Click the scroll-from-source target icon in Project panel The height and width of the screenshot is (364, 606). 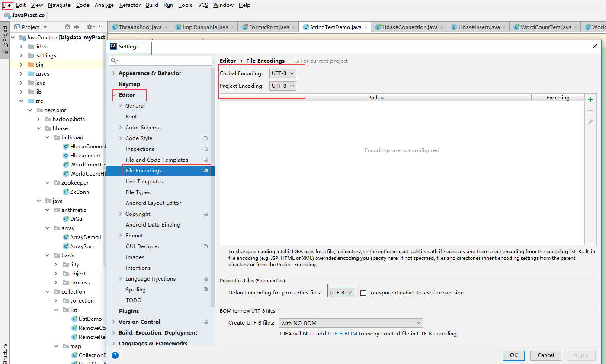(x=67, y=27)
